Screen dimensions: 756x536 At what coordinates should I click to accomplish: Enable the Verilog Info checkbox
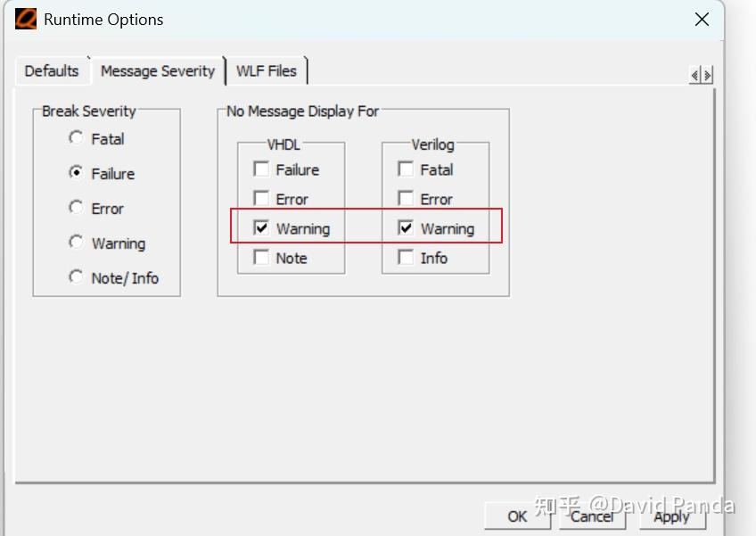tap(406, 257)
